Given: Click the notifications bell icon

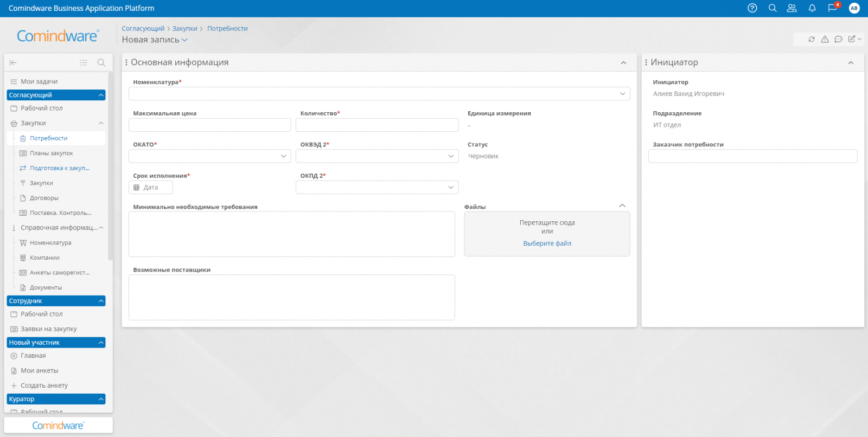Looking at the screenshot, I should click(x=812, y=8).
